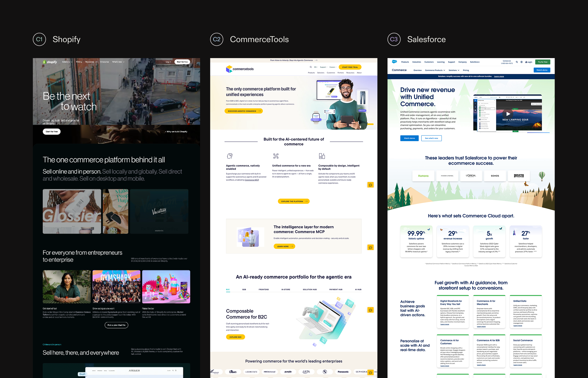Viewport: 588px width, 378px height.
Task: Select the Frontend portfolio tab
Action: point(264,289)
